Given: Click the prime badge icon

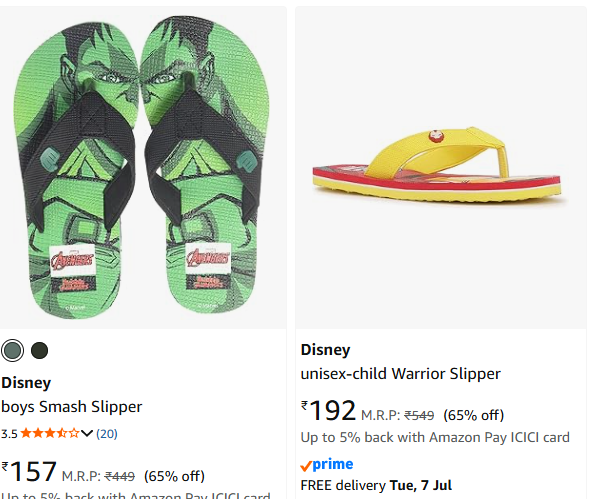Looking at the screenshot, I should click(x=327, y=465).
